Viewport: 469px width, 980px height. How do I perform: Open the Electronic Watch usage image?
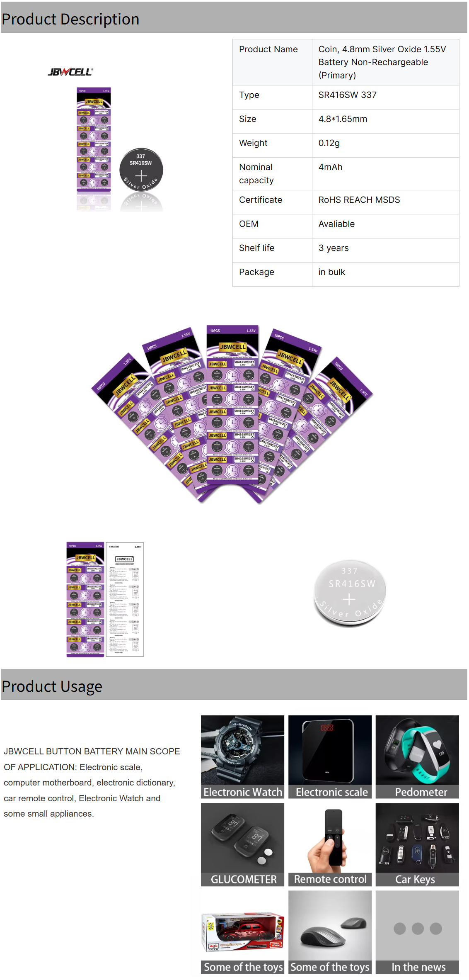(x=242, y=756)
